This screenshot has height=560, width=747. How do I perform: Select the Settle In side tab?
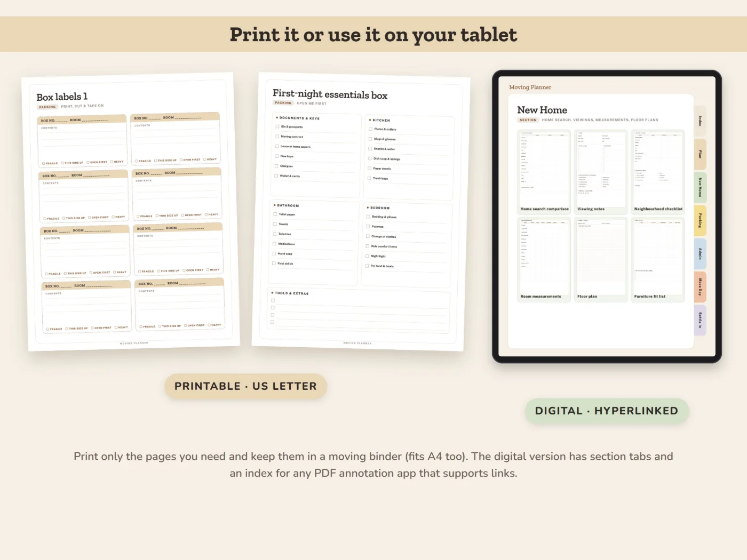point(700,320)
